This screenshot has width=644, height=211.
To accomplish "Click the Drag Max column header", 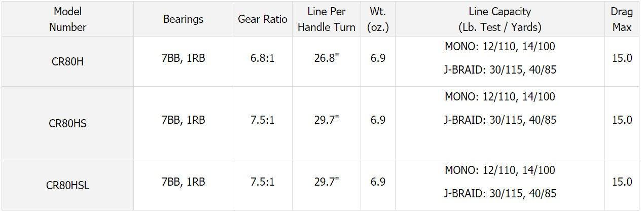I will [x=622, y=19].
